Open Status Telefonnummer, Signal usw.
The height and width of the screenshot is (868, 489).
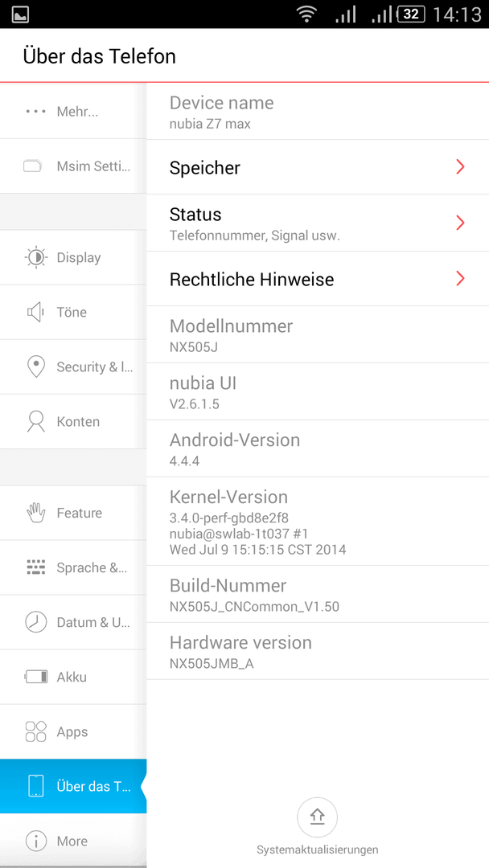pos(318,223)
